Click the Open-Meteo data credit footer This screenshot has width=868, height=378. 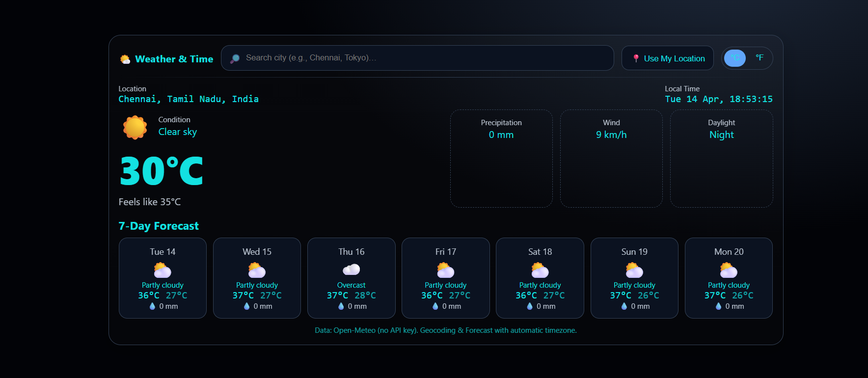coord(446,330)
